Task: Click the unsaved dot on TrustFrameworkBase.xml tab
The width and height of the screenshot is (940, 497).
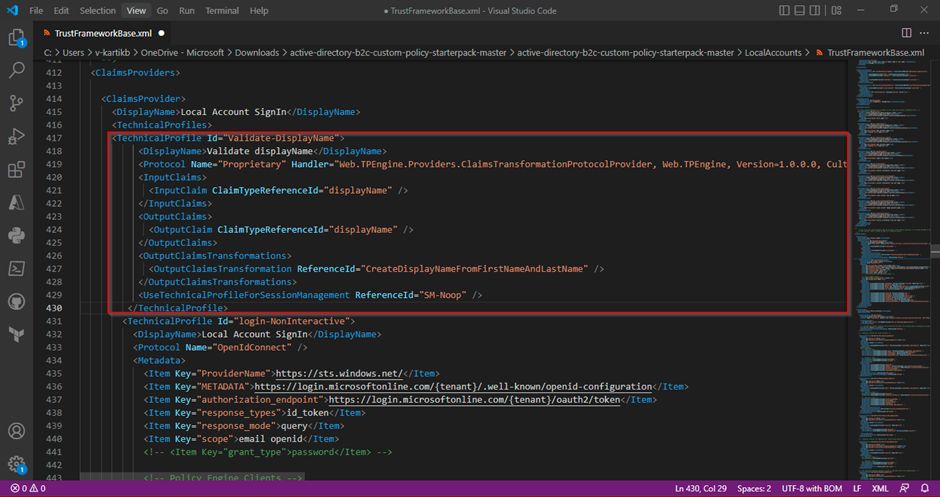Action: 161,33
